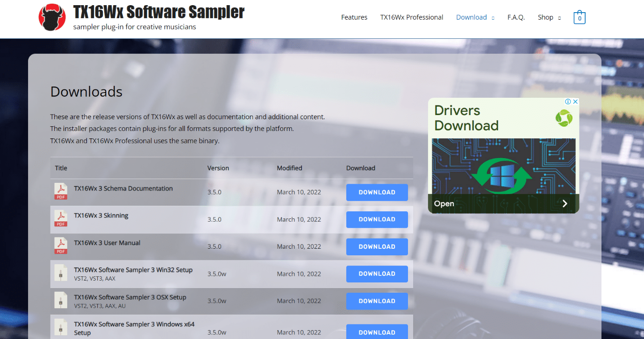Image resolution: width=644 pixels, height=339 pixels.
Task: Download the Win32 Setup installer
Action: 377,274
